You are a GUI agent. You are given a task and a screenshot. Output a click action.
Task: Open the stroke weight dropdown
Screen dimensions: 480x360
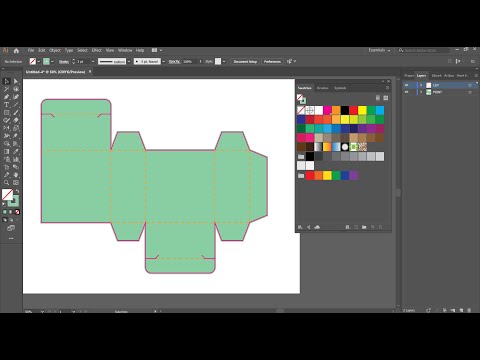(93, 62)
